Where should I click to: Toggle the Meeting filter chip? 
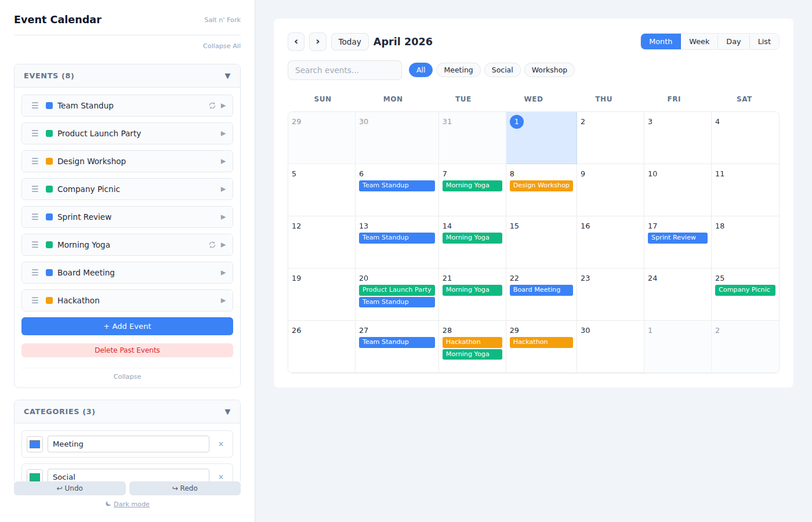click(458, 70)
